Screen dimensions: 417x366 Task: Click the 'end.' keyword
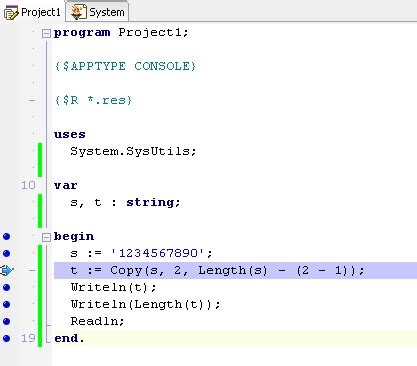(x=69, y=338)
